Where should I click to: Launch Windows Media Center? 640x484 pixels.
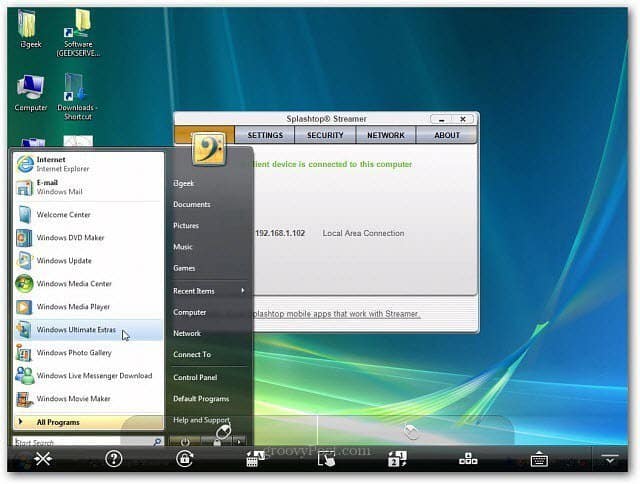coord(89,283)
